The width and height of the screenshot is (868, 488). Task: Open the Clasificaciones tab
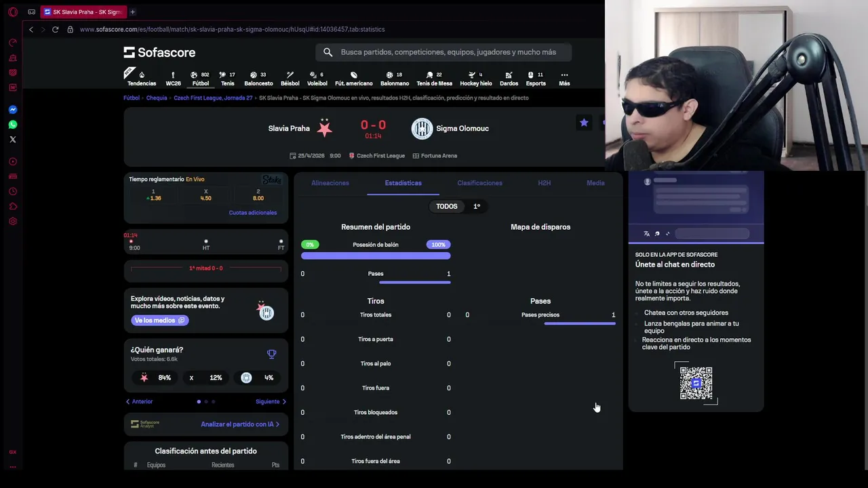(479, 183)
